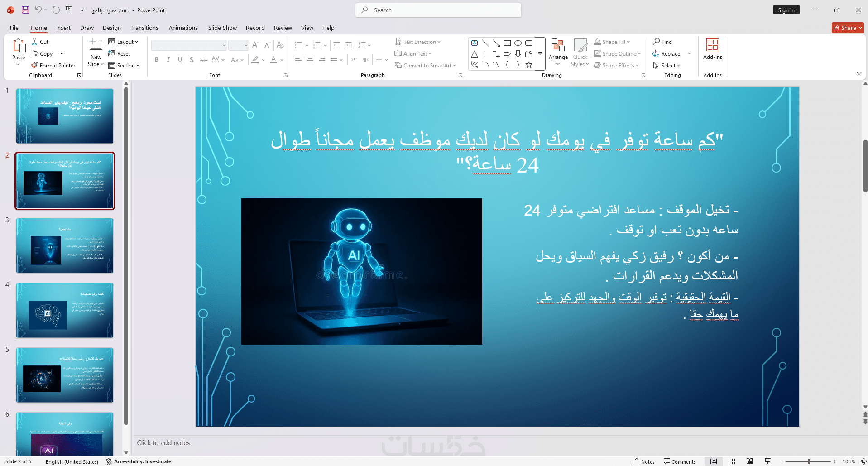The width and height of the screenshot is (868, 466).
Task: Click the text highlight color button
Action: 255,59
